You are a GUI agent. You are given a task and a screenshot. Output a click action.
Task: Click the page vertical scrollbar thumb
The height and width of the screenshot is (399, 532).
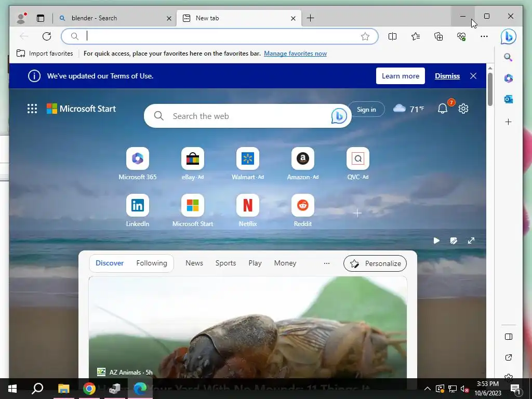pos(490,89)
